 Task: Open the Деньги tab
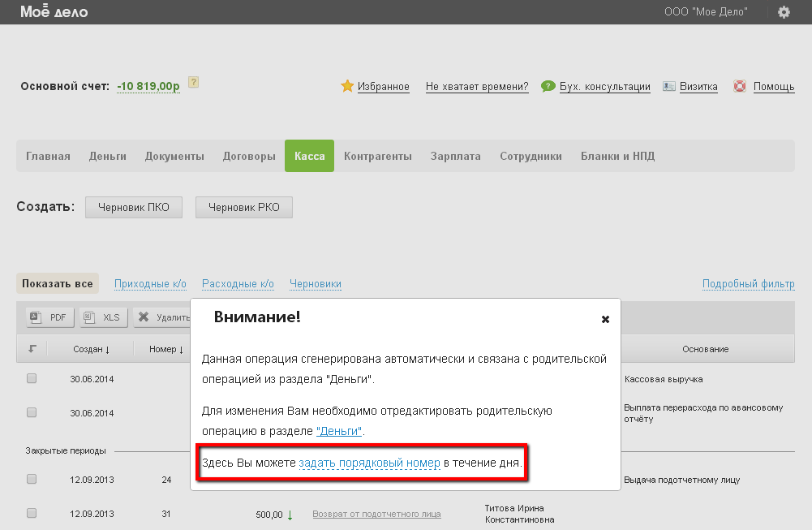[108, 156]
